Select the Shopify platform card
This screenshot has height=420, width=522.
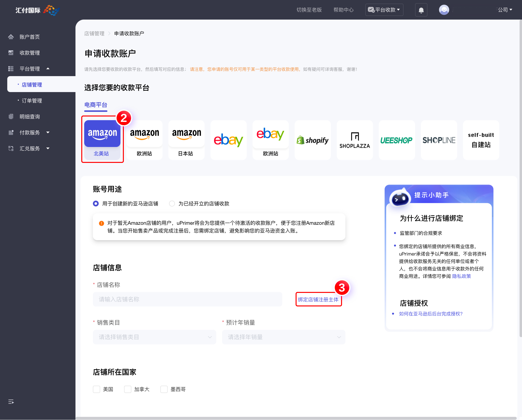(313, 140)
